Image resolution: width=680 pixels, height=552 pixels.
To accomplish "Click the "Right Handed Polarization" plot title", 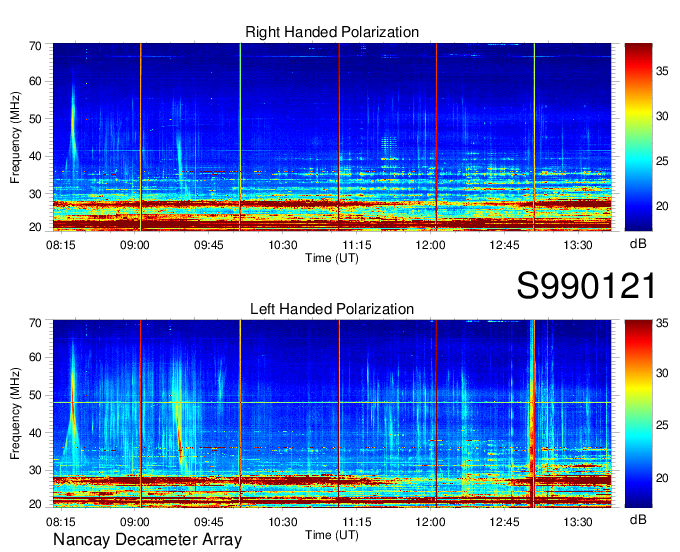I will point(332,32).
